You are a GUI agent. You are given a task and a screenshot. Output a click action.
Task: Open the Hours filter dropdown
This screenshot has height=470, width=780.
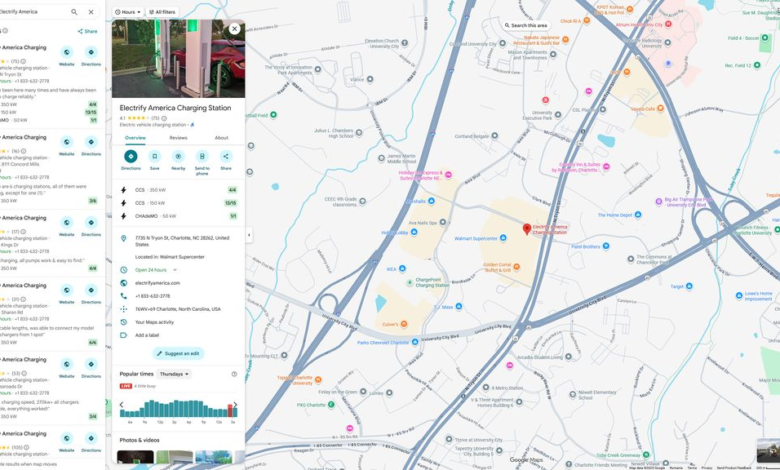[128, 12]
